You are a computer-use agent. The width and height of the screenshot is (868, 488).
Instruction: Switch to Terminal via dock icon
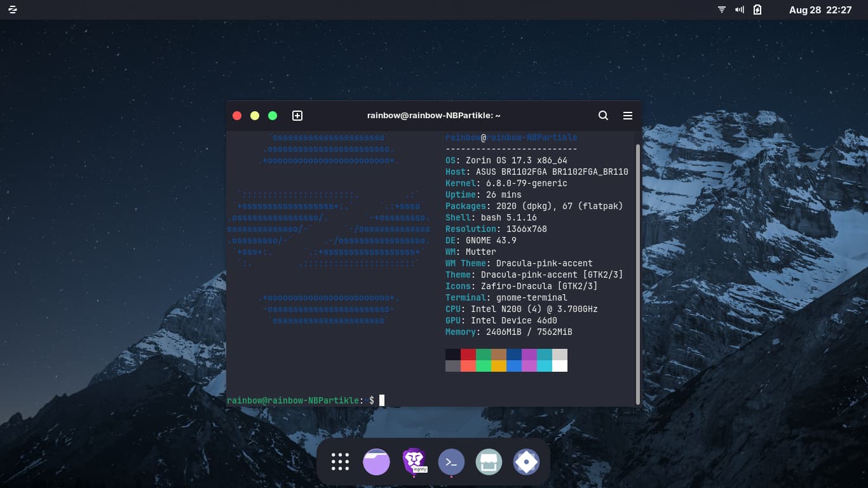pyautogui.click(x=451, y=462)
